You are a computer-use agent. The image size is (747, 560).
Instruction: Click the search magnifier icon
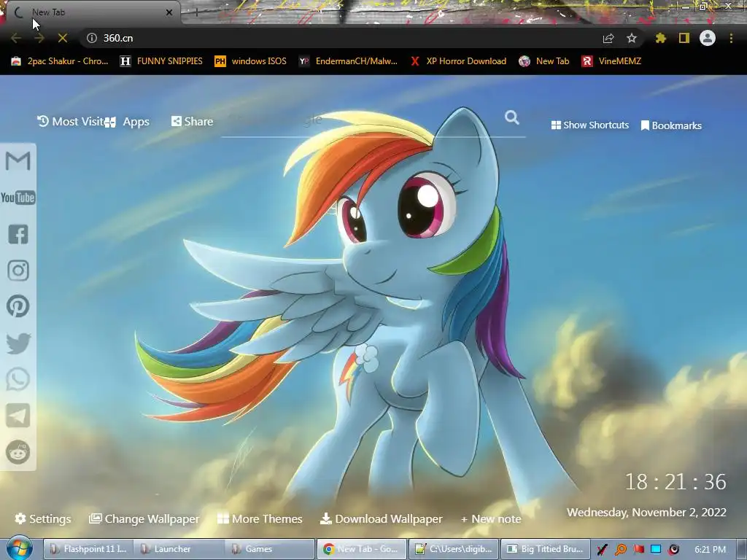point(512,117)
